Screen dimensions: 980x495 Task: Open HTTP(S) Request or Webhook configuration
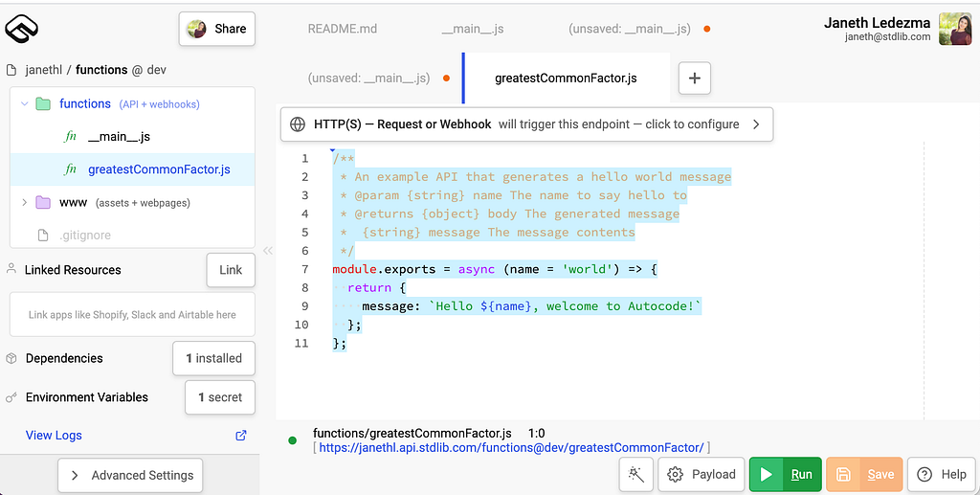tap(527, 124)
